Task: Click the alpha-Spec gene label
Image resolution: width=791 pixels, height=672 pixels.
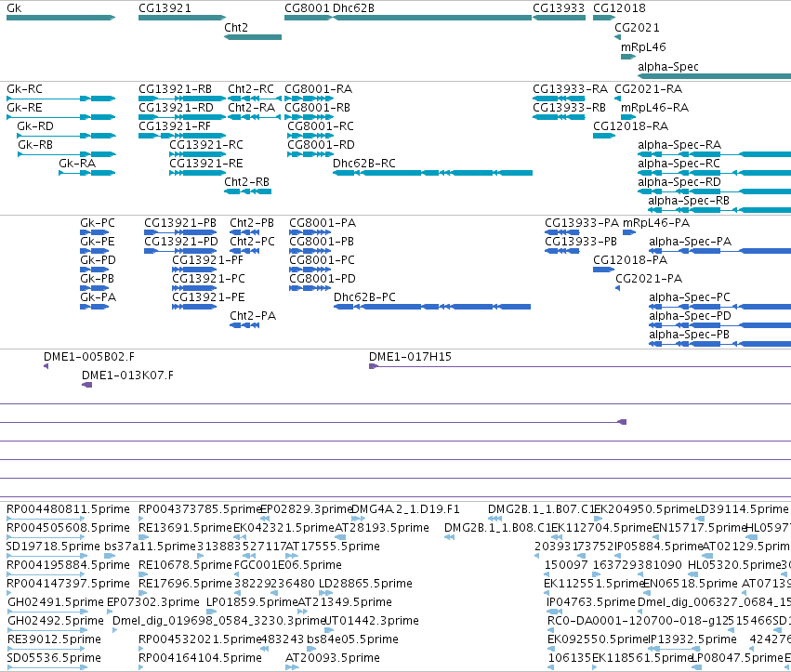Action: (668, 67)
